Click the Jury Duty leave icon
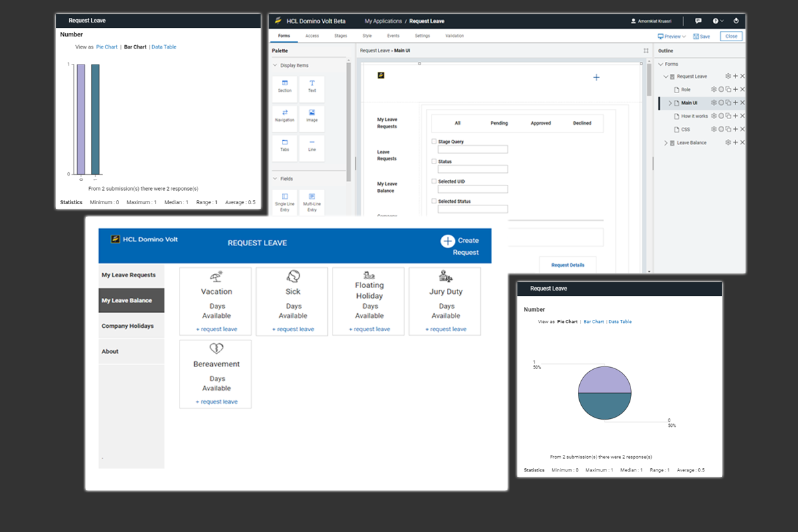Viewport: 798px width, 532px height. click(x=446, y=276)
